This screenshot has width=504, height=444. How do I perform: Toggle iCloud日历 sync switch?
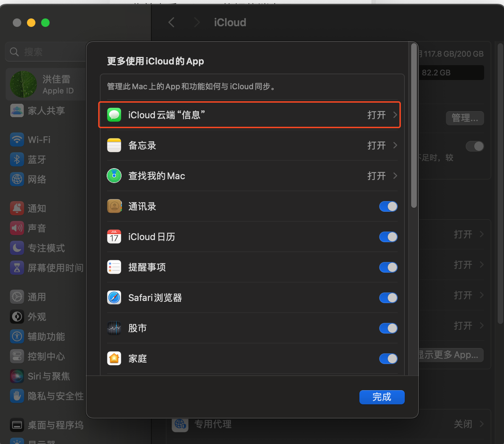point(388,237)
